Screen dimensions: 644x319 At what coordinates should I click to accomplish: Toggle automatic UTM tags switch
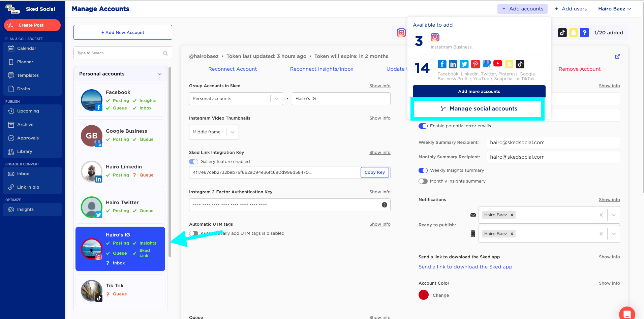click(x=194, y=233)
